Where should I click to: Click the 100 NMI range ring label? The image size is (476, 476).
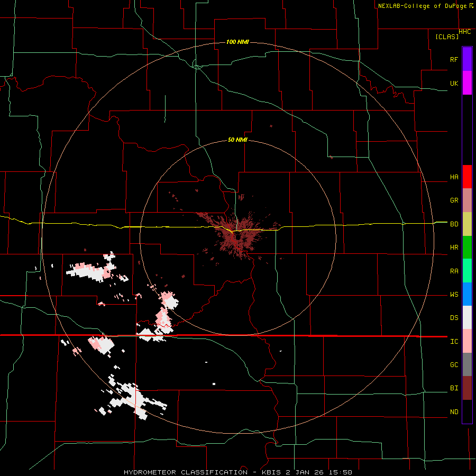point(237,42)
